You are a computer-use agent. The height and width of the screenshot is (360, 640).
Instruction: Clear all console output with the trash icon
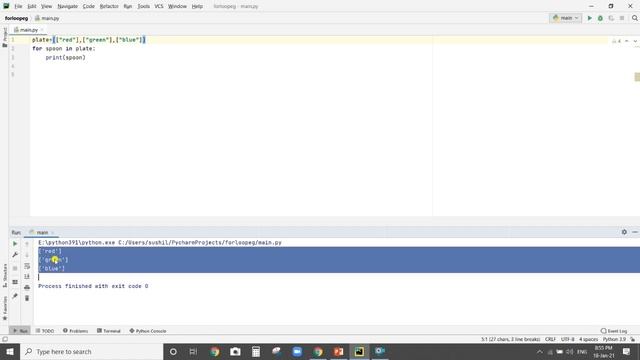pos(27,298)
